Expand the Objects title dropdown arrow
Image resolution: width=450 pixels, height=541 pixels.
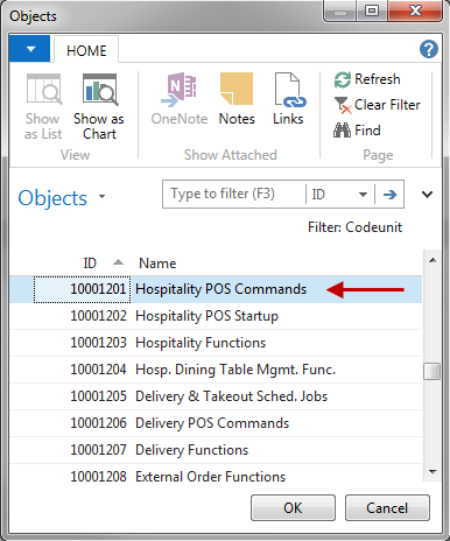click(x=102, y=197)
